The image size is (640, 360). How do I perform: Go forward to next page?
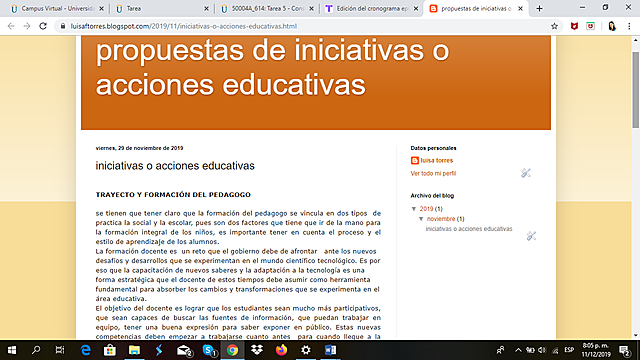tap(27, 26)
